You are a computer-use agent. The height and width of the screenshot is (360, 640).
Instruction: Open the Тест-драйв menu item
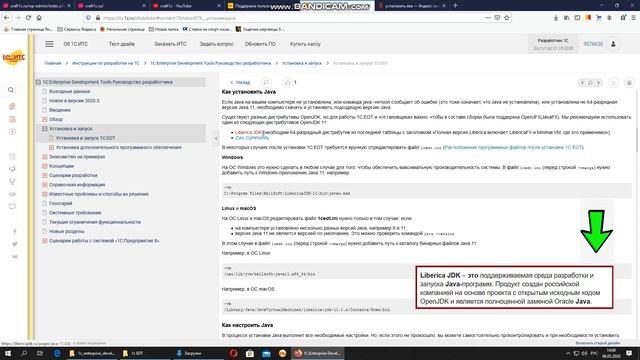coord(122,44)
